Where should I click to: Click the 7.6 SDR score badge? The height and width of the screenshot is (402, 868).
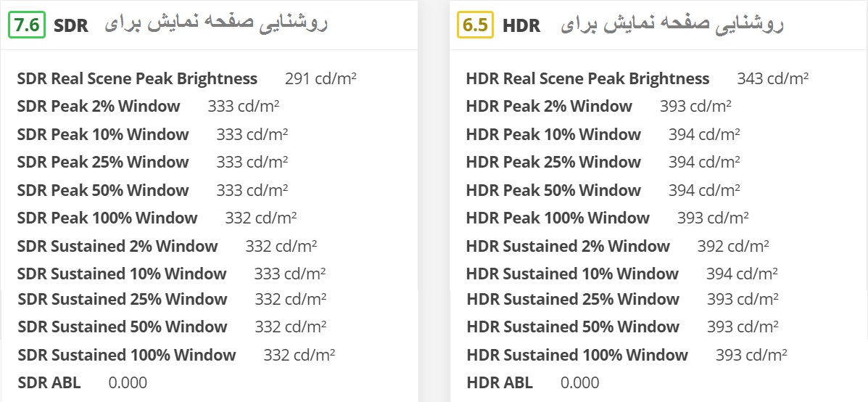coord(27,25)
